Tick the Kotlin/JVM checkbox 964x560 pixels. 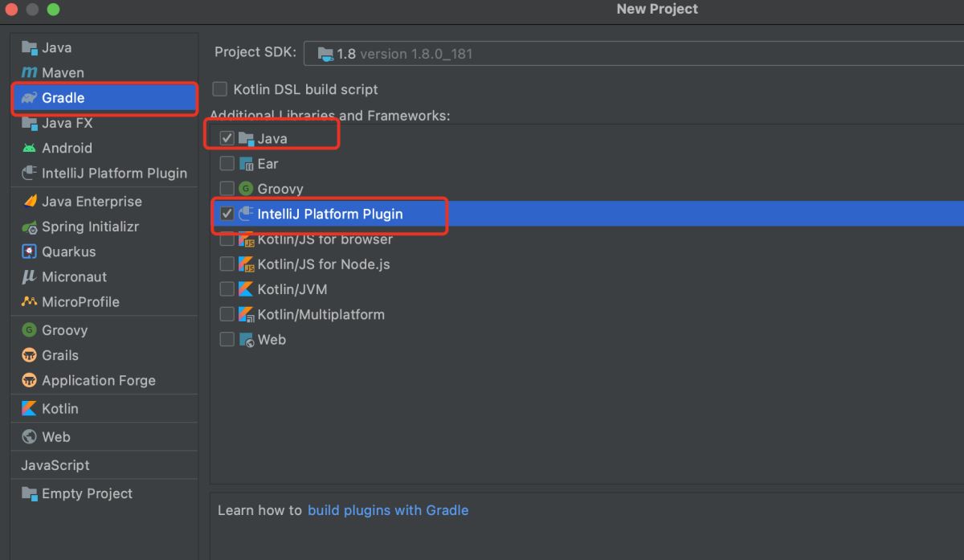pyautogui.click(x=227, y=289)
